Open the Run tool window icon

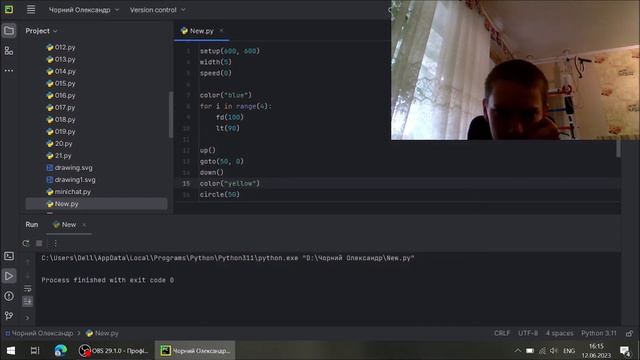point(9,276)
